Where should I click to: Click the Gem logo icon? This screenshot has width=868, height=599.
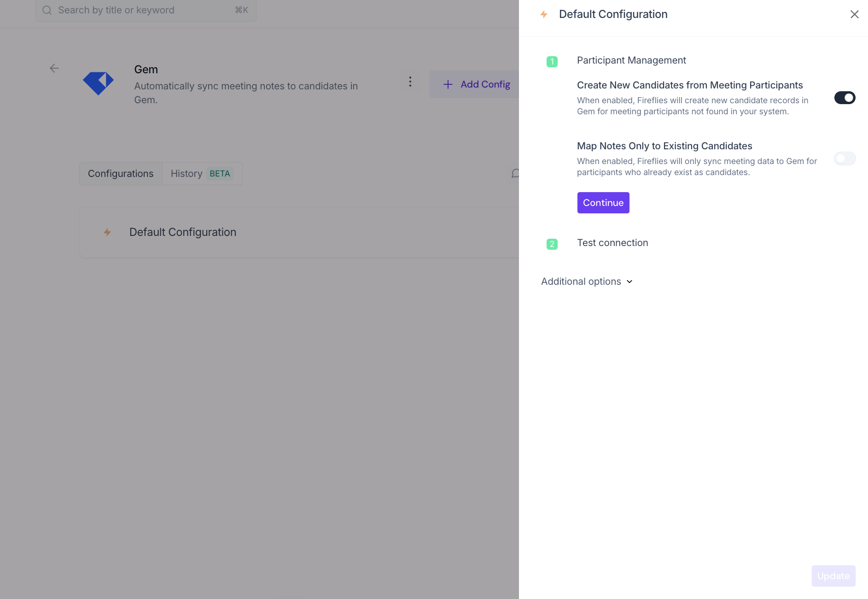coord(98,83)
